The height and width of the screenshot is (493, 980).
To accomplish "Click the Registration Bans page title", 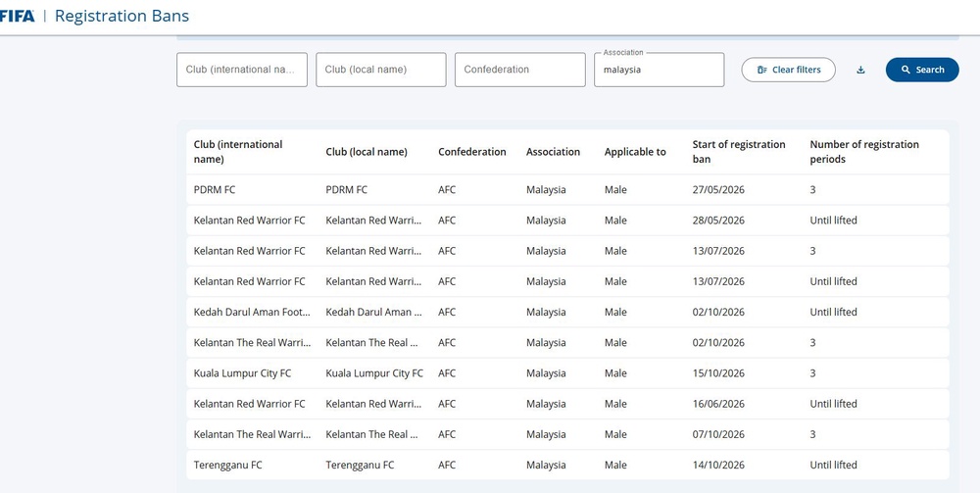I will pos(122,17).
